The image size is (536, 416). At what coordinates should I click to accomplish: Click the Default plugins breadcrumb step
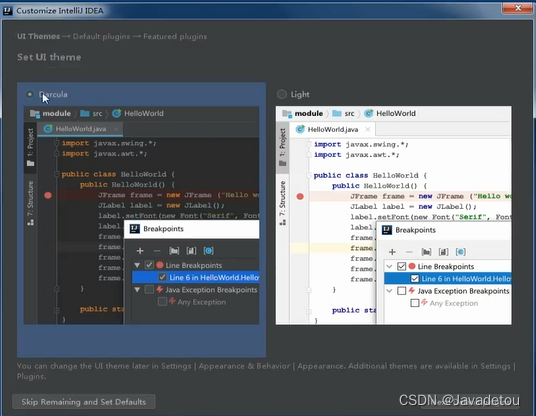pos(101,36)
